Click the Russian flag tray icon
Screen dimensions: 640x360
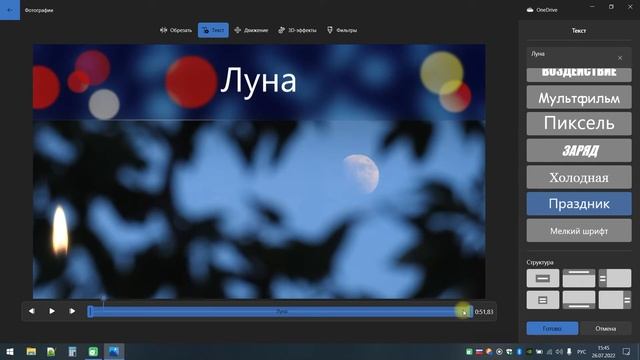[479, 351]
